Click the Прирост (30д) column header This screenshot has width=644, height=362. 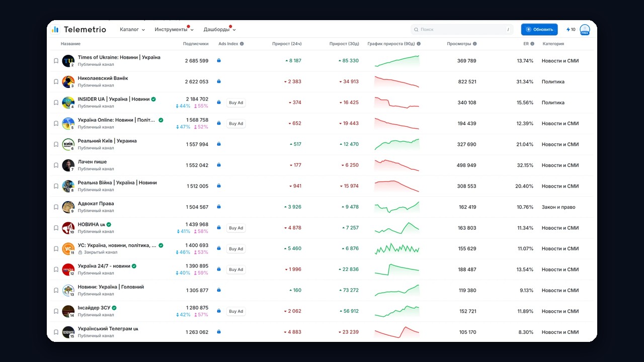click(x=344, y=44)
